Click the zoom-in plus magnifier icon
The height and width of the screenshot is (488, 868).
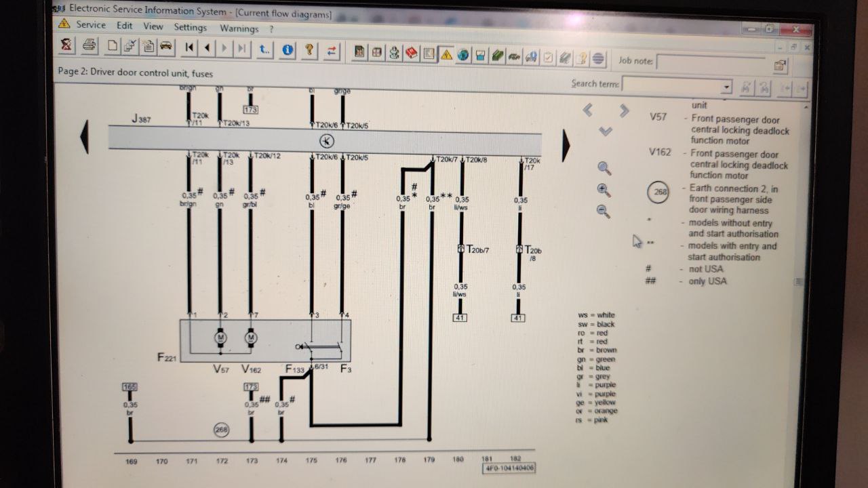(604, 190)
